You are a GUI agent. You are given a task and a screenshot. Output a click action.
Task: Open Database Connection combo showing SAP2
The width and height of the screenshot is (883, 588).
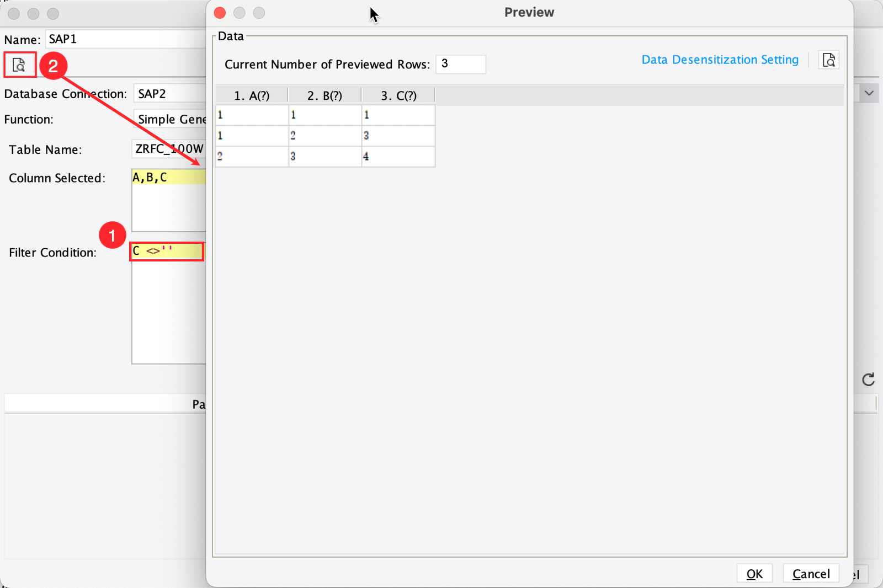click(x=169, y=94)
